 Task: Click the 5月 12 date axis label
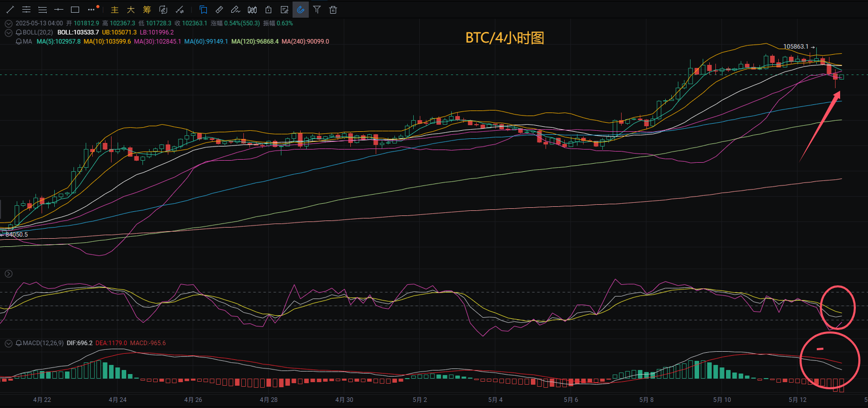(x=798, y=400)
